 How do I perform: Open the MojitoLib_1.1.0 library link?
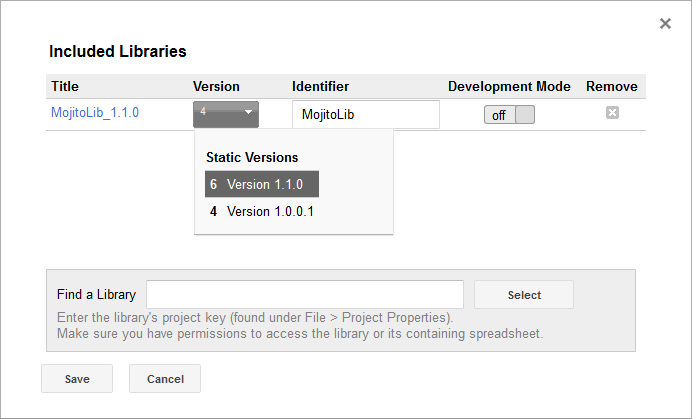pos(95,113)
